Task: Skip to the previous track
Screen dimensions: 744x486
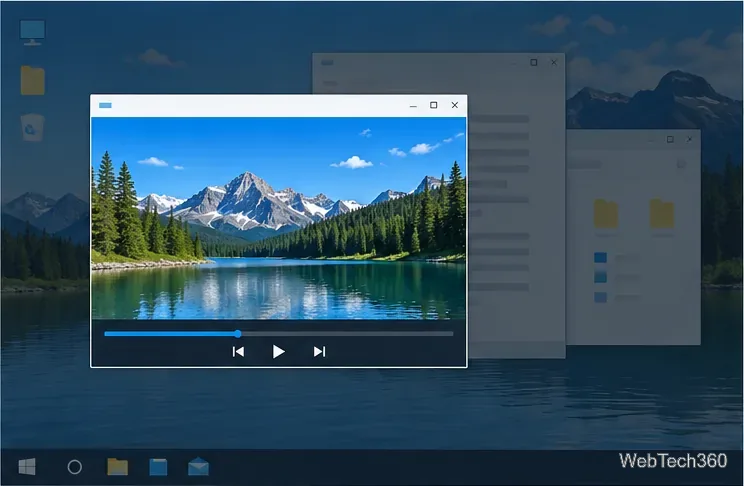Action: click(238, 352)
